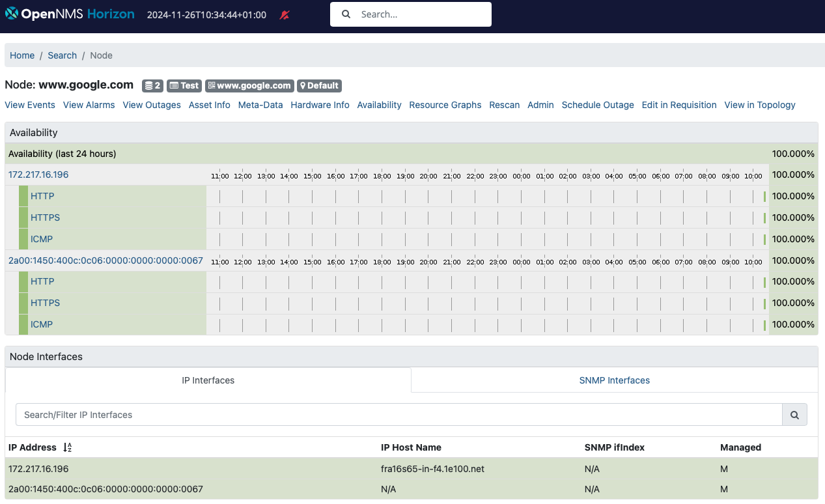This screenshot has height=504, width=825.
Task: Select the IP Interfaces tab
Action: [x=208, y=380]
